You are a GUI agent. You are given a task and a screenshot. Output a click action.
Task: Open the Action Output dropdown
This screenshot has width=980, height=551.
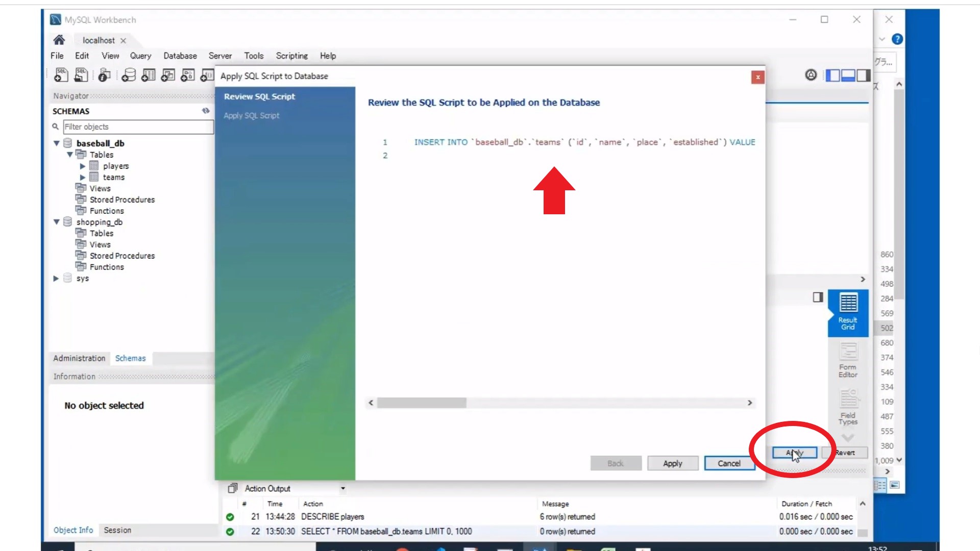coord(343,488)
